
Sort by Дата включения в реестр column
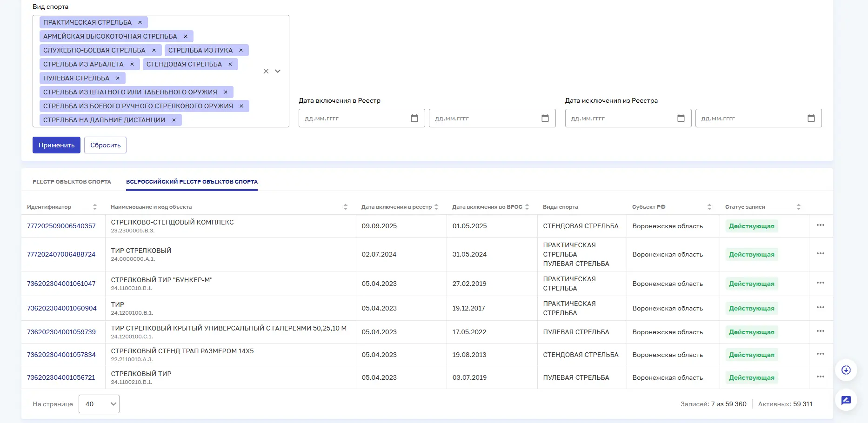pyautogui.click(x=436, y=207)
